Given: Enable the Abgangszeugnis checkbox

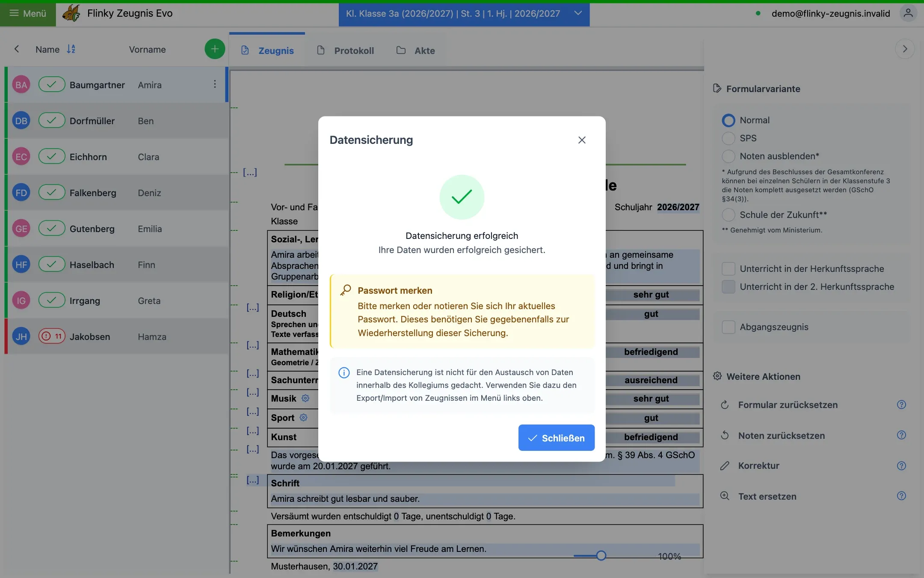Looking at the screenshot, I should coord(728,327).
